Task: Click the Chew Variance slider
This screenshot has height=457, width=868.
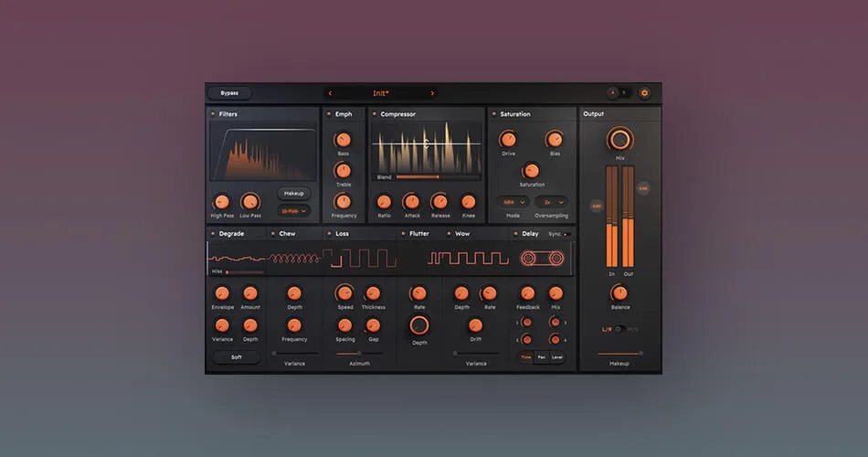Action: tap(294, 354)
